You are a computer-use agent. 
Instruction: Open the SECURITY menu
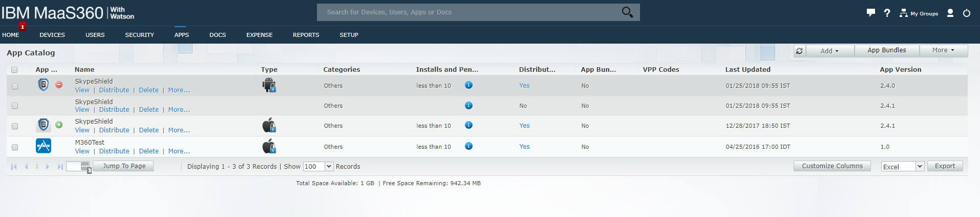tap(139, 35)
